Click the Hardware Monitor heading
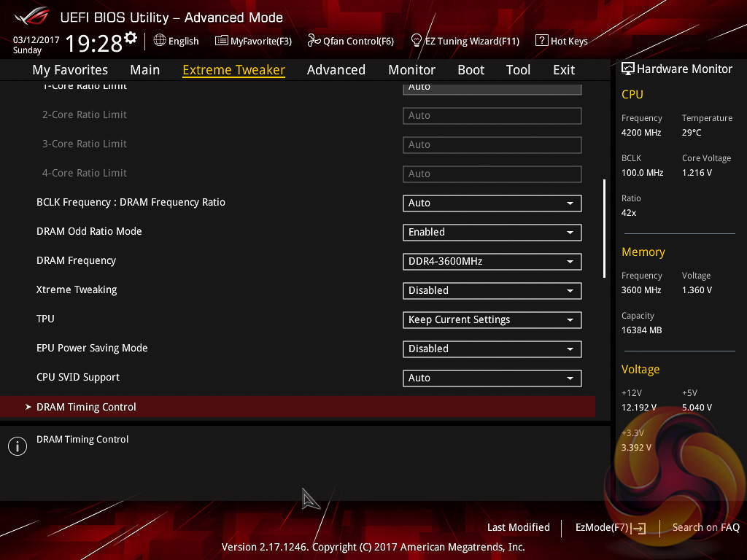 click(684, 69)
